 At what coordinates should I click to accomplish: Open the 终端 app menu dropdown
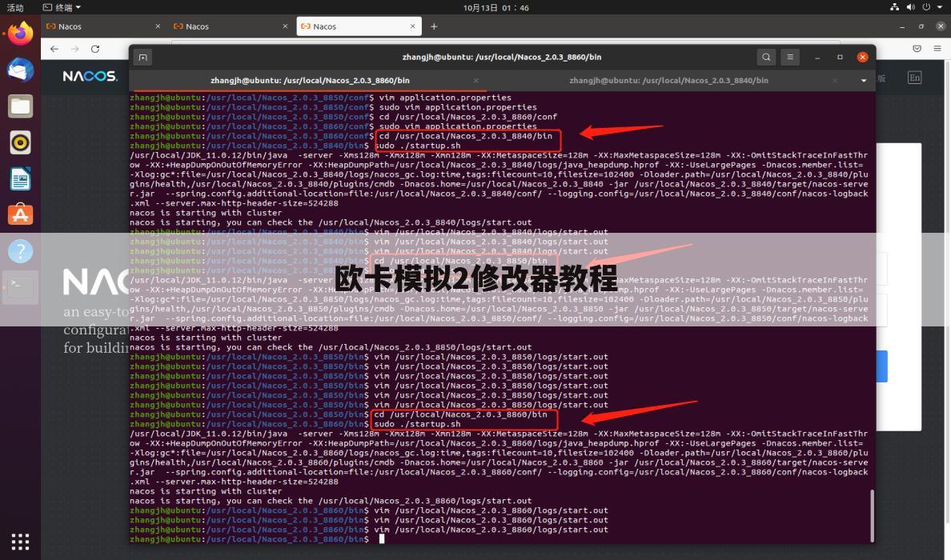coord(62,7)
